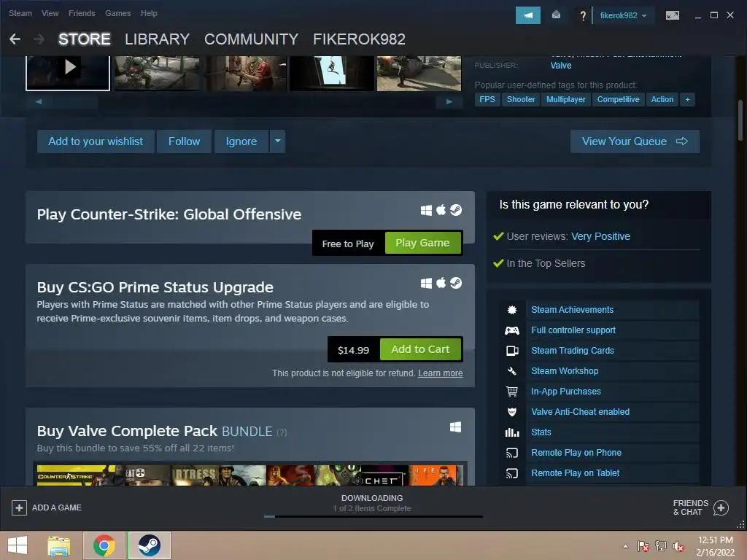This screenshot has height=560, width=747.
Task: Click the SteamOS icon in Prime Status Upgrade section
Action: tap(456, 283)
